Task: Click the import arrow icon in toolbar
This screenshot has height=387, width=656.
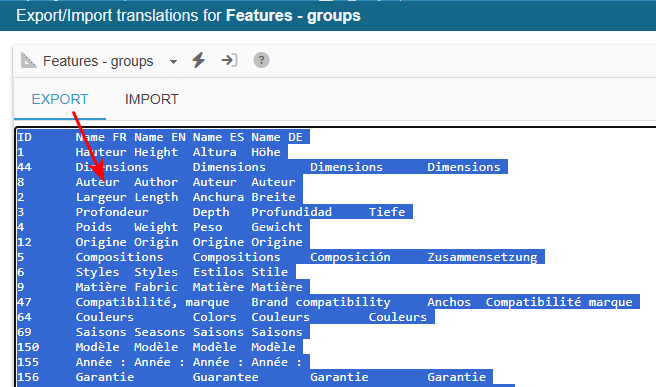Action: coord(229,60)
